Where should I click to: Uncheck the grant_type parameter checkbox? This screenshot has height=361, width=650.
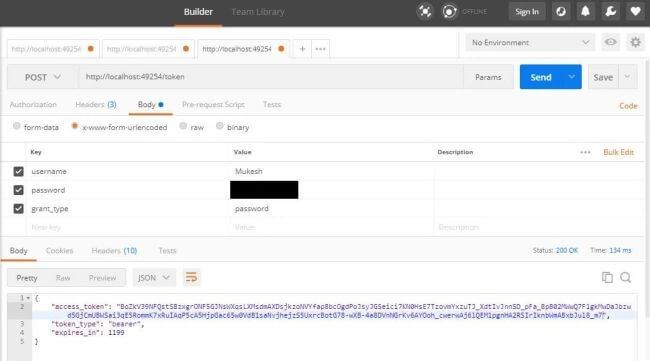click(x=18, y=208)
